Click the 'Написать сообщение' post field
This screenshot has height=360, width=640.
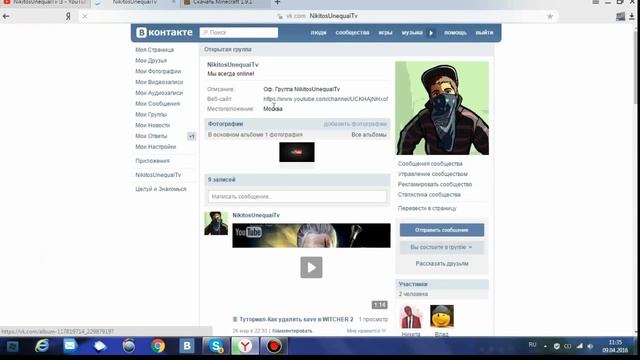[x=297, y=197]
